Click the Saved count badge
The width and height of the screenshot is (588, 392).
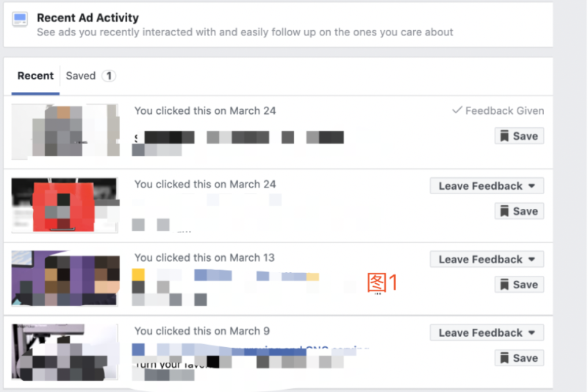coord(109,76)
